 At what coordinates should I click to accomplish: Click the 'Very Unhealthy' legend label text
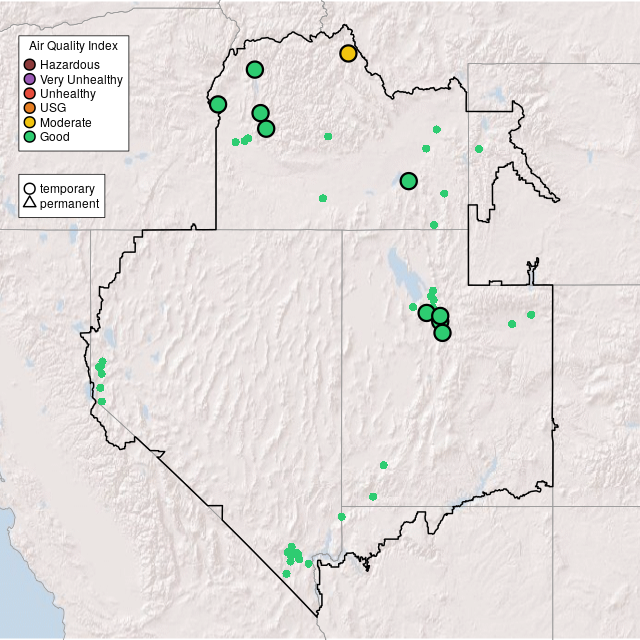(81, 79)
